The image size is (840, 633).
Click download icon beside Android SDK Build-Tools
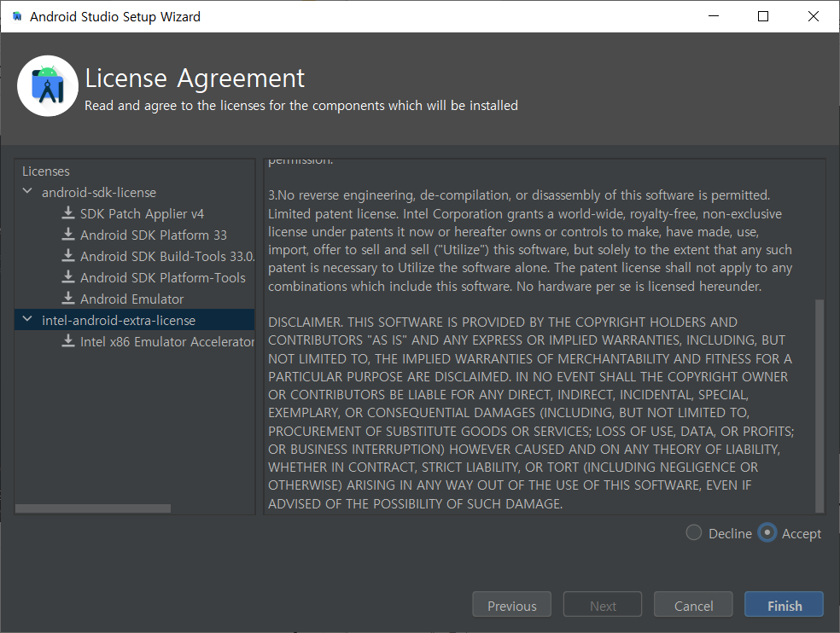click(68, 256)
